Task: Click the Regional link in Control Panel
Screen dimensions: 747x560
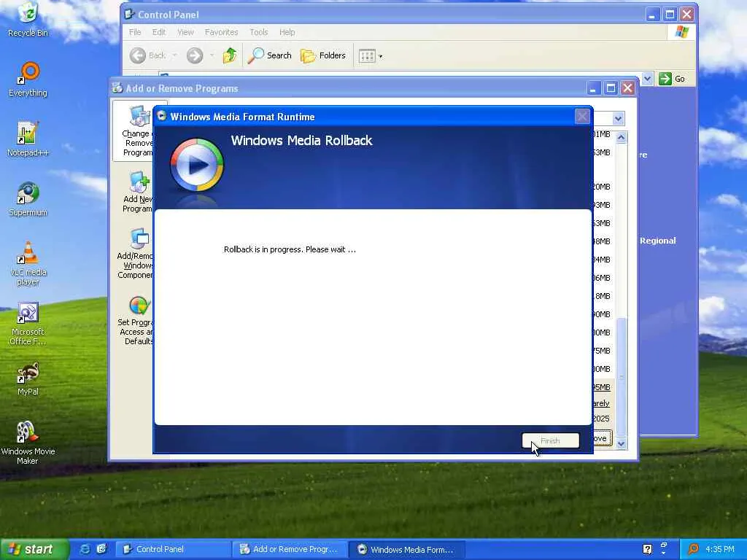Action: (657, 241)
